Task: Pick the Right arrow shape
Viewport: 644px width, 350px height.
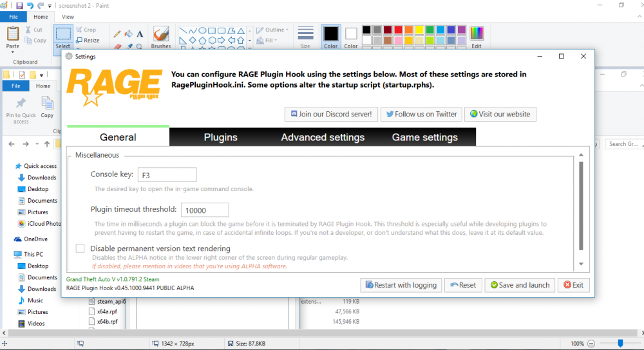Action: (222, 40)
